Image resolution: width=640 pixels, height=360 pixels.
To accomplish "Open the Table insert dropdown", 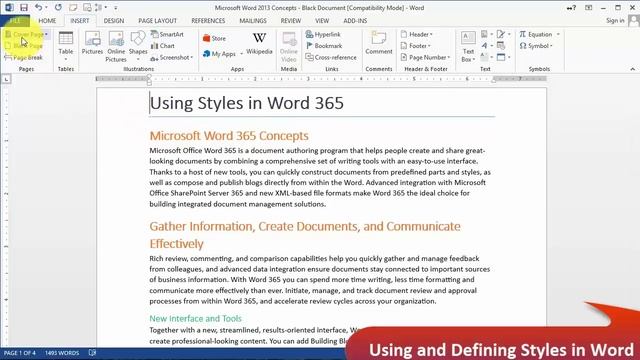I will tap(66, 47).
